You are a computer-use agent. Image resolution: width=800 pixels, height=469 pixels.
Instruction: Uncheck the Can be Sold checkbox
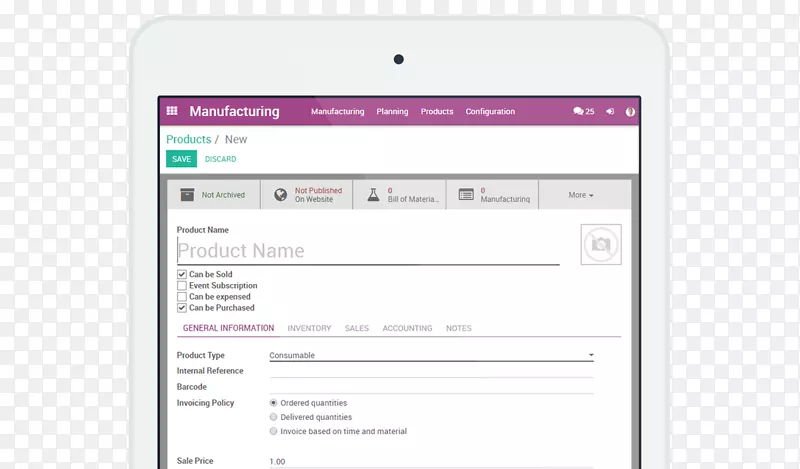pos(182,274)
